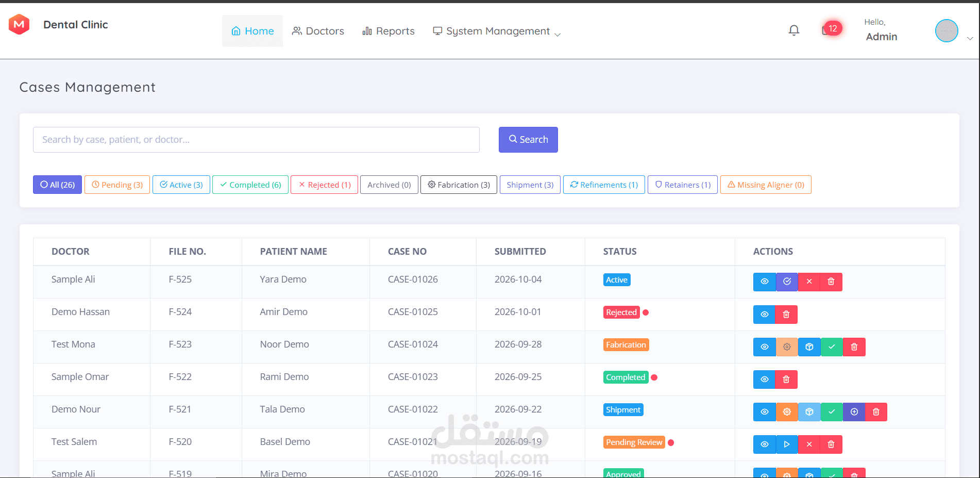Open the Admin user menu chevron
The width and height of the screenshot is (980, 478).
click(x=970, y=39)
